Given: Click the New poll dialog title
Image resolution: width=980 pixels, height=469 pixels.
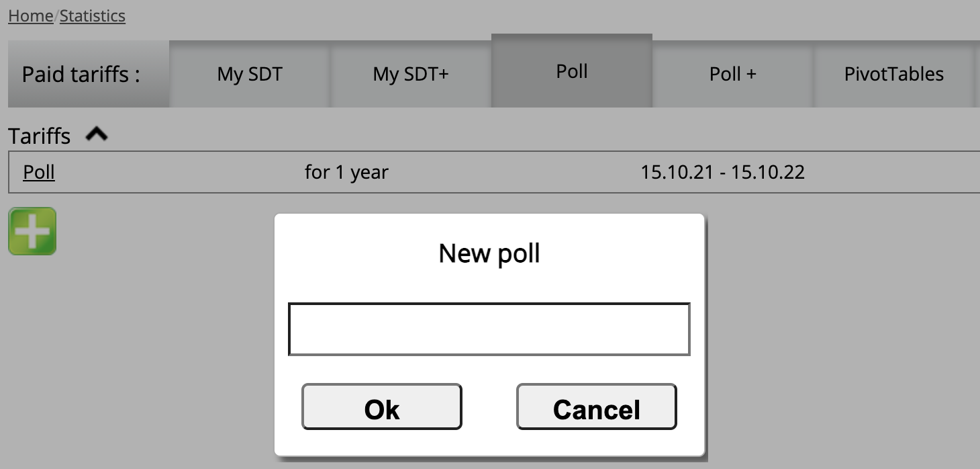Looking at the screenshot, I should (x=489, y=253).
